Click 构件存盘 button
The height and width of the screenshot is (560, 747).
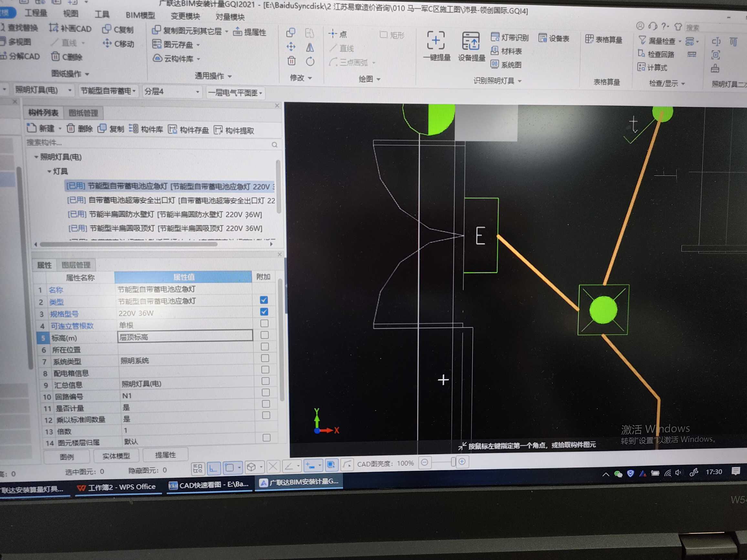[x=188, y=129]
